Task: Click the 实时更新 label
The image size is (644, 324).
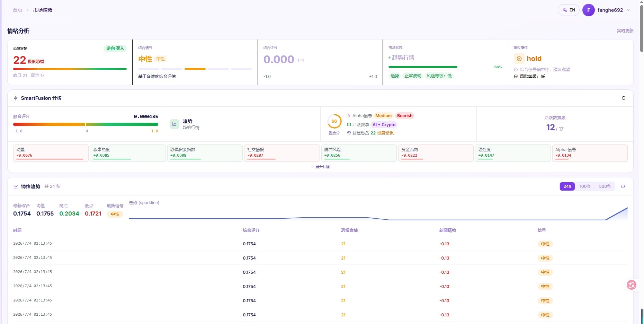Action: [625, 31]
